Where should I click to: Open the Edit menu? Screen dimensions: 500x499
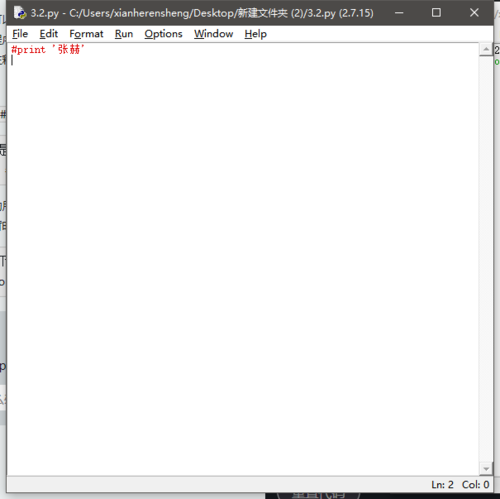coord(49,34)
